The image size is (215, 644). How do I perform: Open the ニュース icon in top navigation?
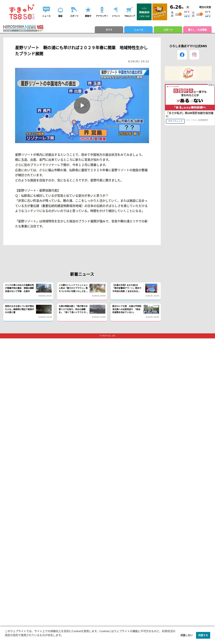46,12
